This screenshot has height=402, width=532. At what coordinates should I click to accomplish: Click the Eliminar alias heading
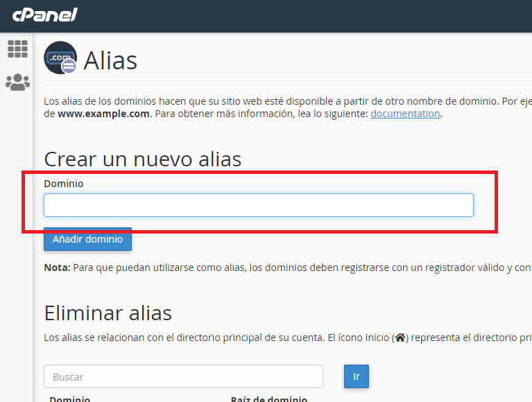coord(108,313)
